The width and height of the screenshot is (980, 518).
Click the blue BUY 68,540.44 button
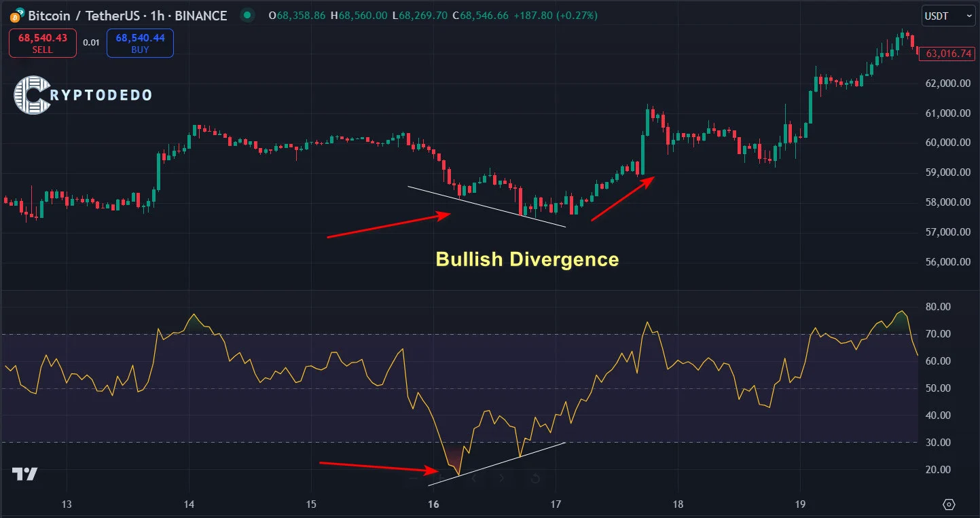(x=140, y=43)
